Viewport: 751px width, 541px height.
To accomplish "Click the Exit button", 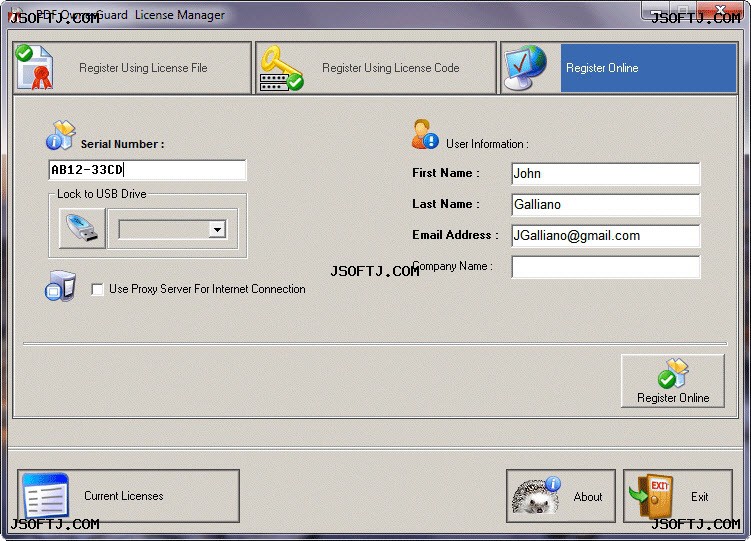I will point(678,496).
